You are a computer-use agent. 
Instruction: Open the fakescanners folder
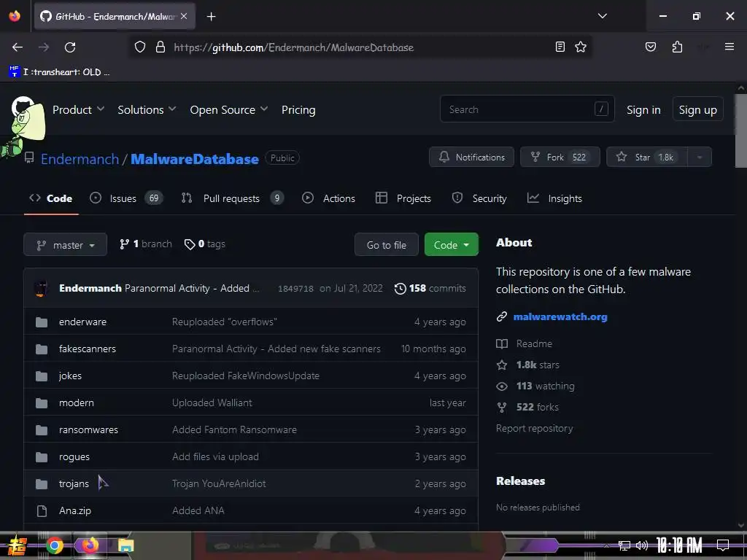pyautogui.click(x=88, y=349)
